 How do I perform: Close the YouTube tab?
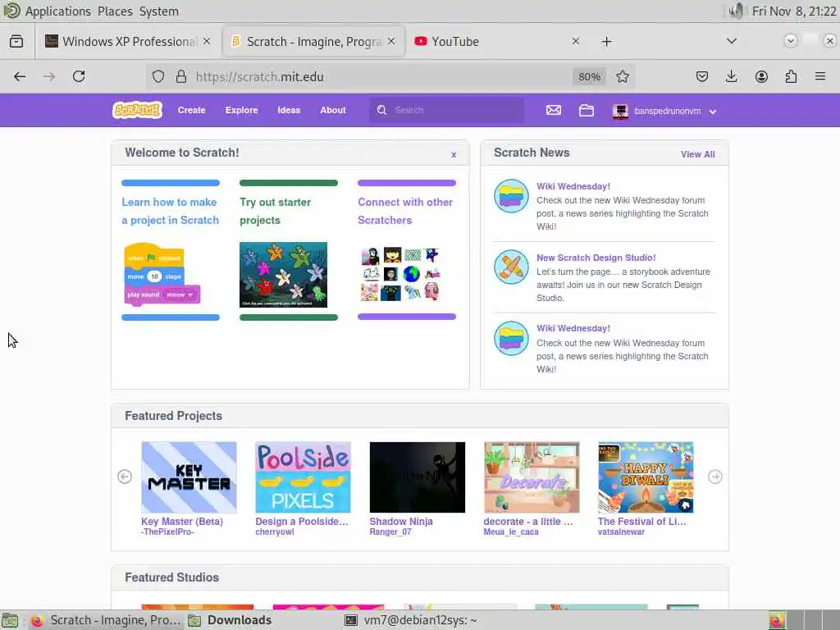coord(575,41)
